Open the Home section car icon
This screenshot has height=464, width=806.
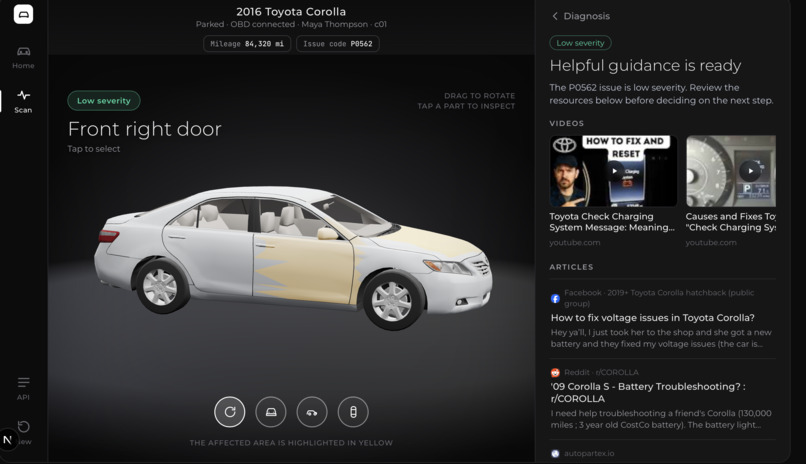24,51
